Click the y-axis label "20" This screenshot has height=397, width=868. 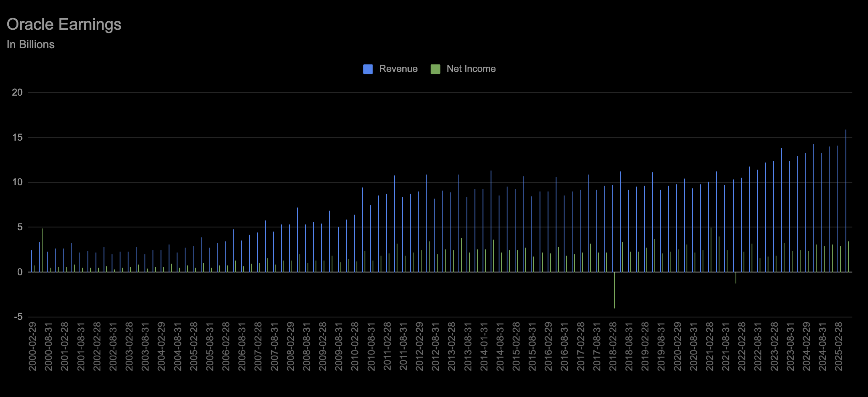(17, 93)
